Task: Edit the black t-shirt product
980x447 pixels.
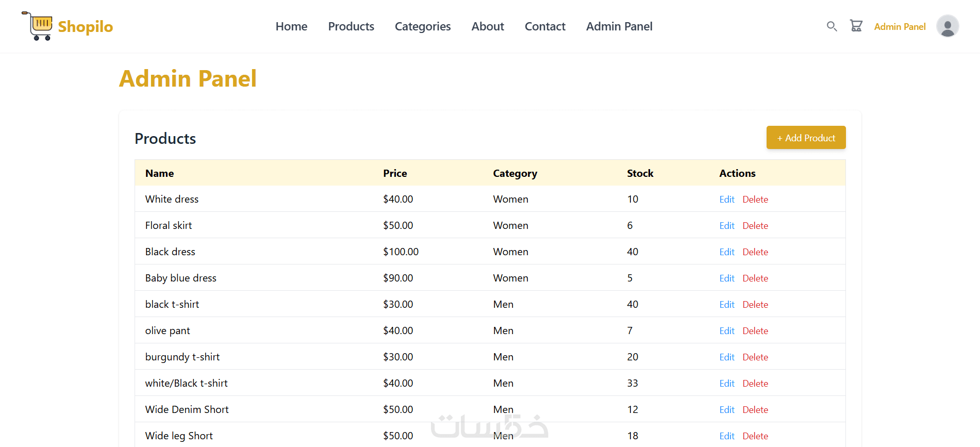Action: pyautogui.click(x=727, y=305)
